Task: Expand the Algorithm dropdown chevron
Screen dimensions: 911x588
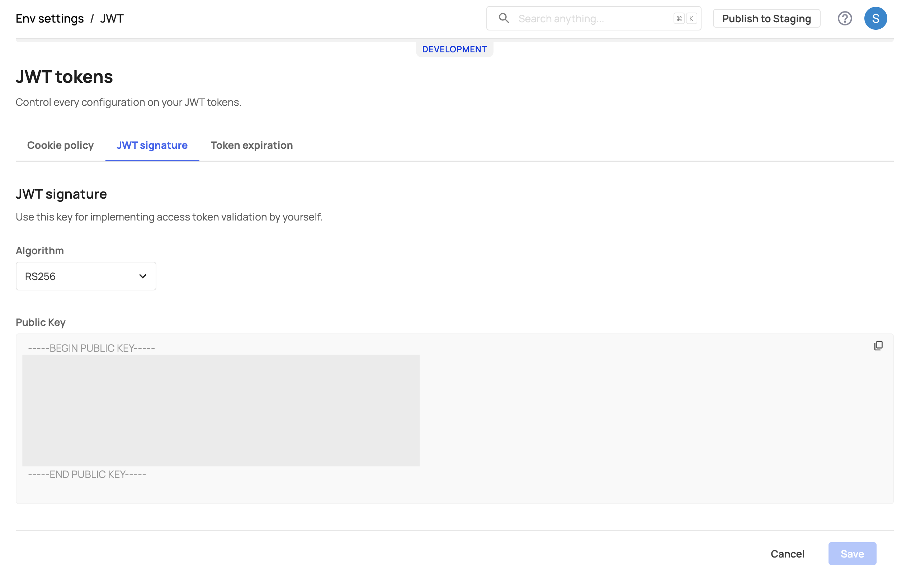Action: [x=142, y=276]
